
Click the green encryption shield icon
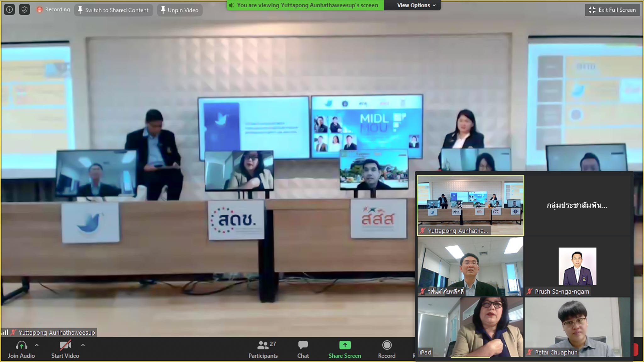pos(25,9)
